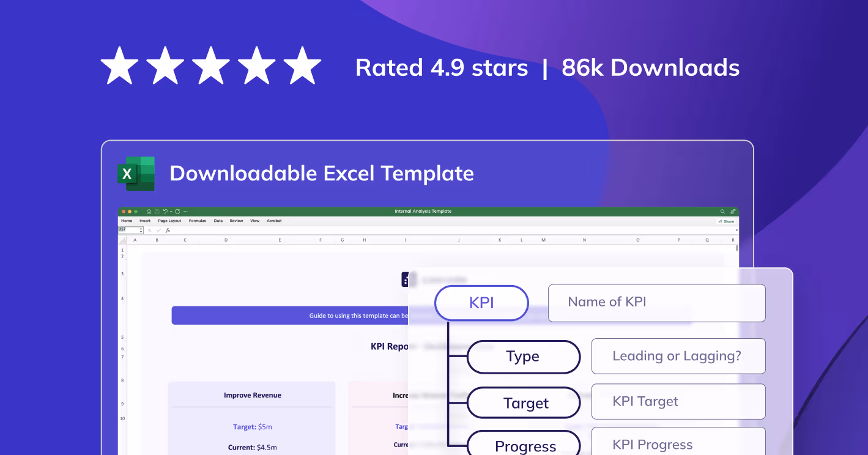
Task: Select column J header
Action: click(459, 240)
